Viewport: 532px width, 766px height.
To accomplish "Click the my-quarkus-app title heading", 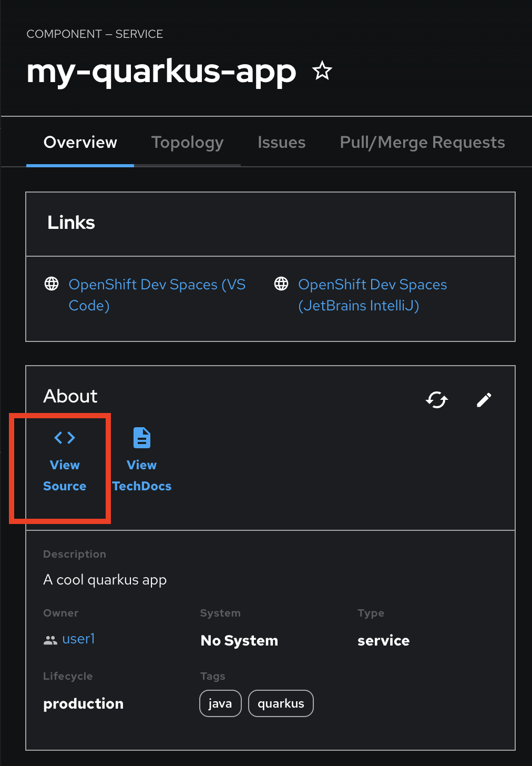I will [x=161, y=72].
